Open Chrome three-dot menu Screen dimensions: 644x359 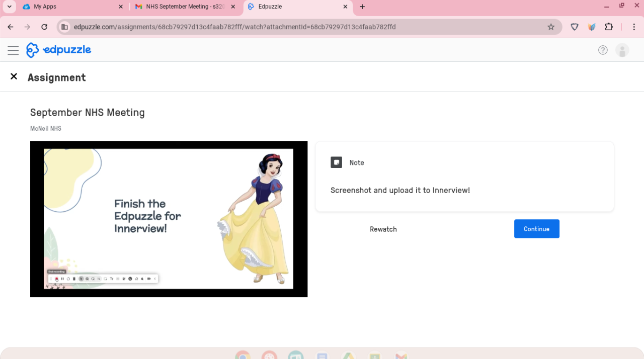[634, 27]
